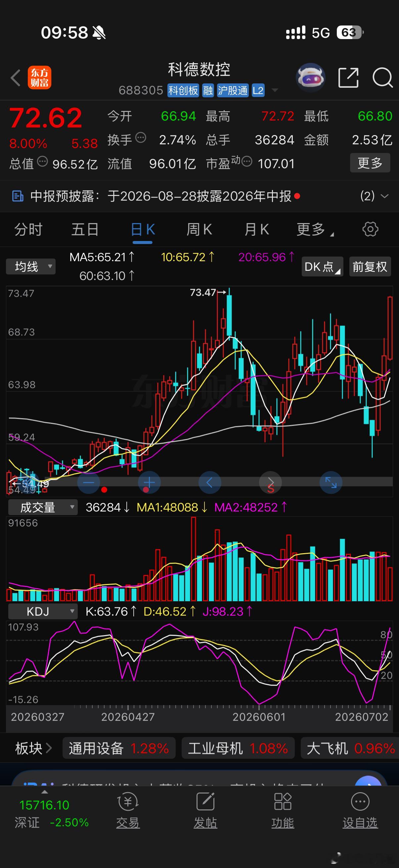The width and height of the screenshot is (399, 868).
Task: Tap the 60:63.10 moving average value
Action: pos(107,276)
